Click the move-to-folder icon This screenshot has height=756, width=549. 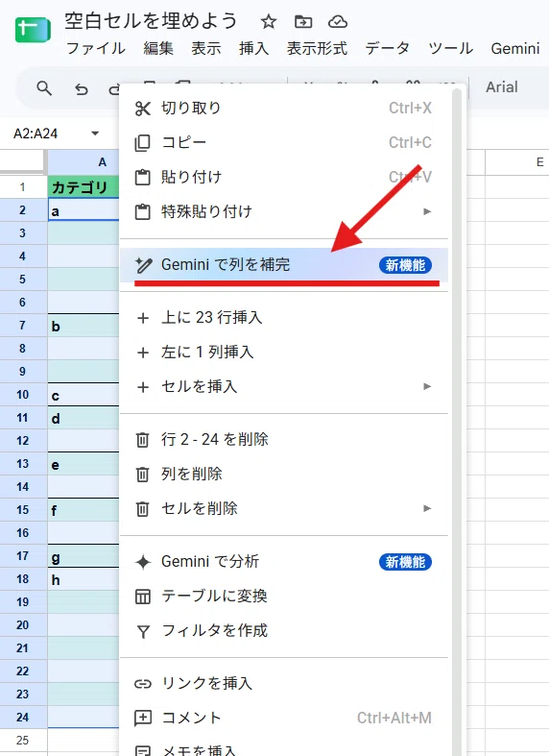pos(303,22)
